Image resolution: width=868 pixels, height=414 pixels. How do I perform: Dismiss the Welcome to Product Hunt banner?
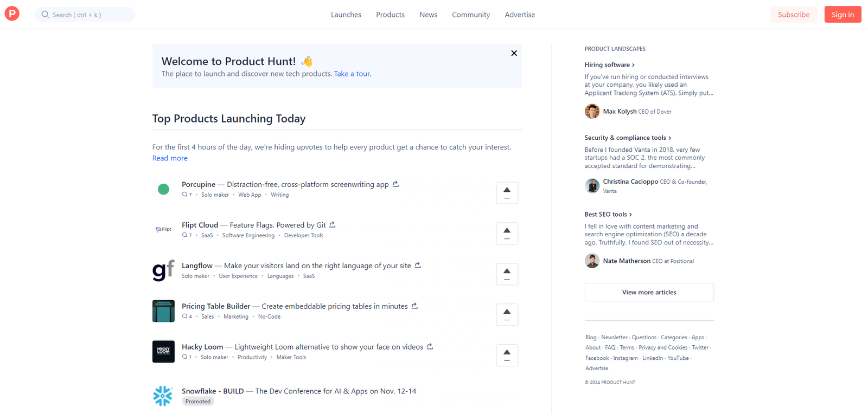click(514, 53)
